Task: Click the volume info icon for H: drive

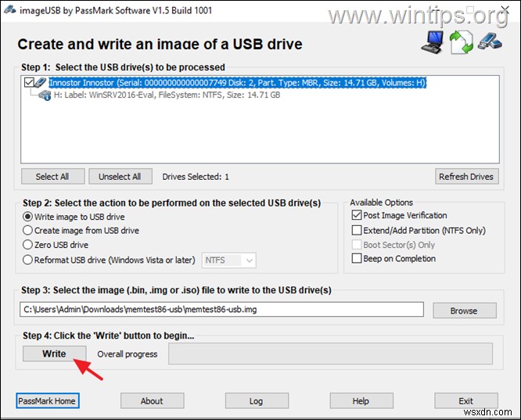Action: 45,95
